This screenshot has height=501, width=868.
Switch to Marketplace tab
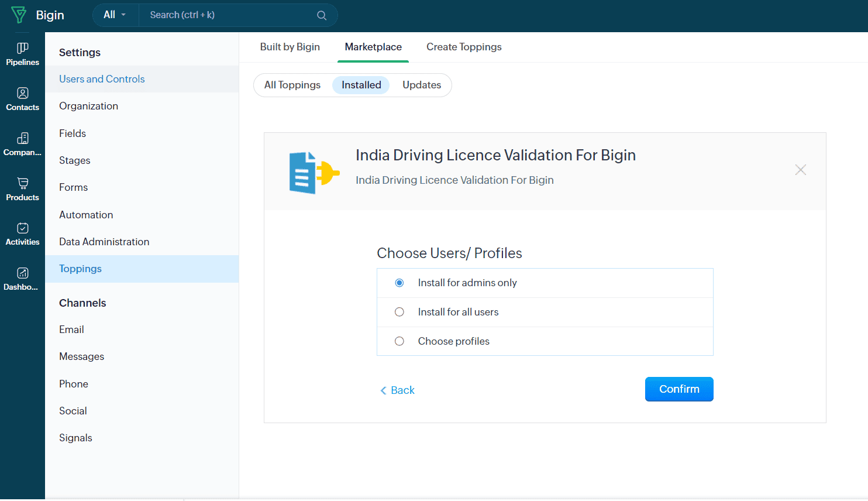(x=373, y=47)
